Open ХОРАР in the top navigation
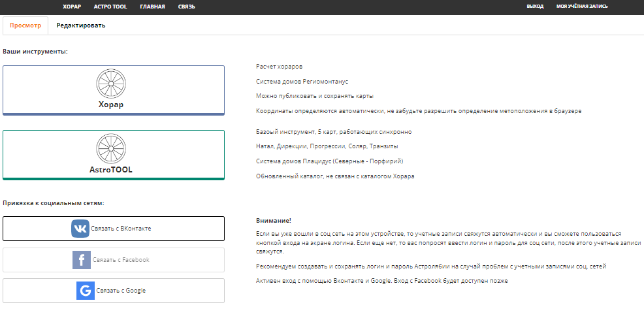644x322 pixels. click(x=72, y=7)
